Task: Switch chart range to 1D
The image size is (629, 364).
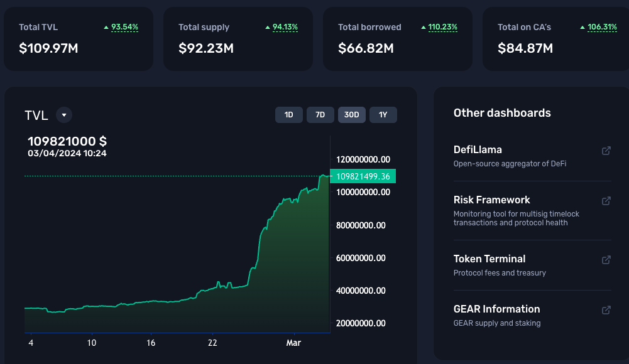Action: (x=289, y=115)
